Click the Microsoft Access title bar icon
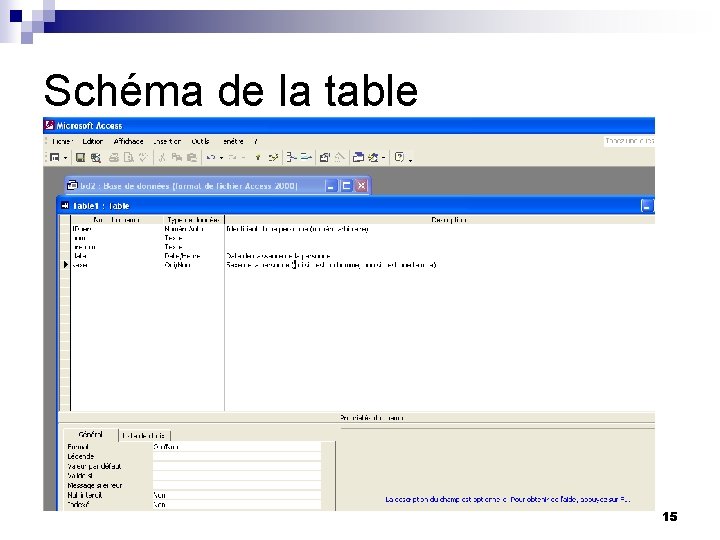The image size is (720, 540). [49, 125]
